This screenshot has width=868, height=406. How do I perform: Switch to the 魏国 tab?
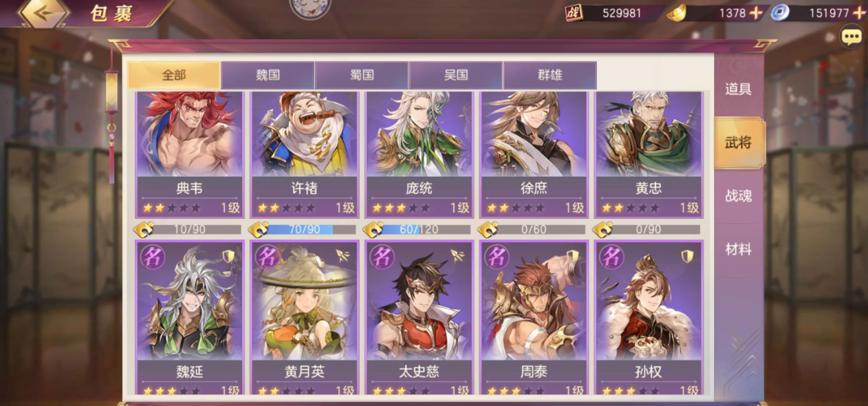click(x=268, y=75)
